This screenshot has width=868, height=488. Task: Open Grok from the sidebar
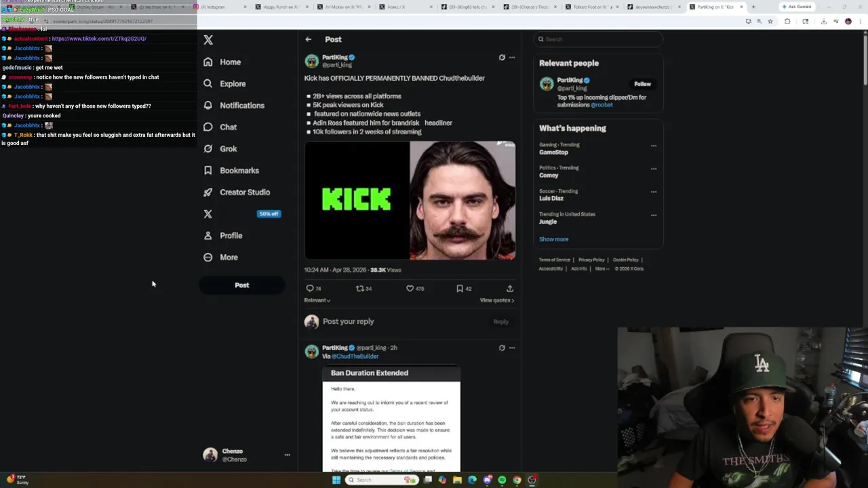pyautogui.click(x=220, y=148)
